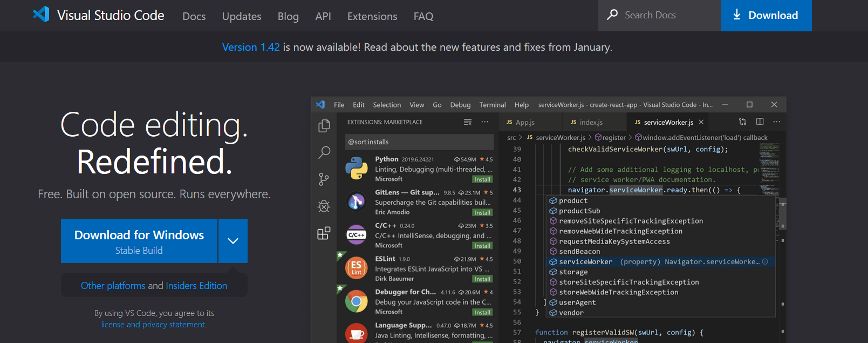Open the Docs navigation item
Image resolution: width=868 pixels, height=343 pixels.
pos(194,16)
